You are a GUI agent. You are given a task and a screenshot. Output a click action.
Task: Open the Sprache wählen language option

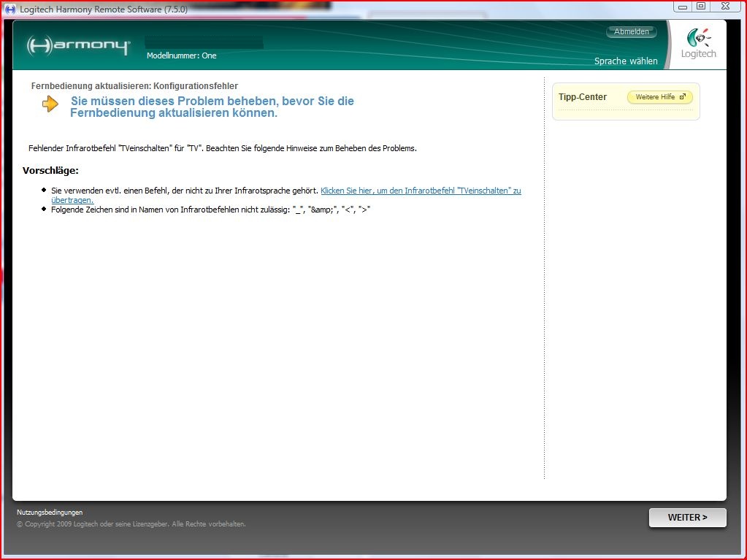point(625,61)
